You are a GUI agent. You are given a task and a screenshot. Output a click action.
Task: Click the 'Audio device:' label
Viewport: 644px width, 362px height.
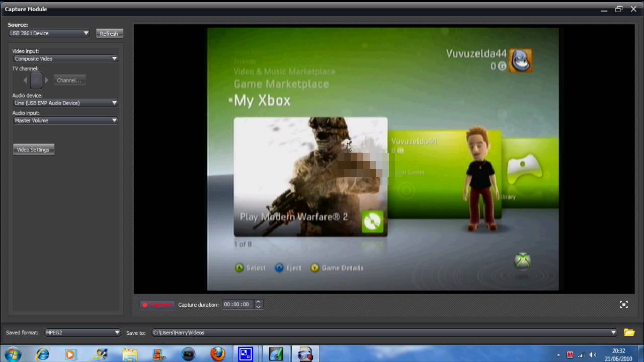[x=28, y=95]
